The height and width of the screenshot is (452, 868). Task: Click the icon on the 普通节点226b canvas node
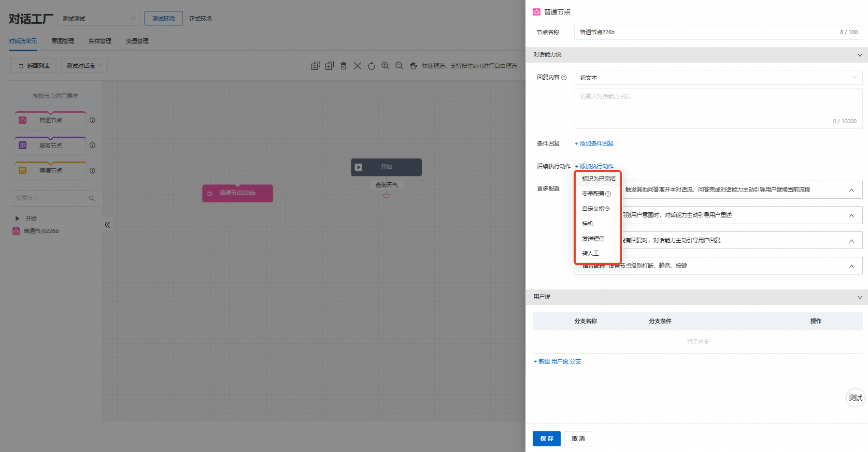tap(210, 193)
